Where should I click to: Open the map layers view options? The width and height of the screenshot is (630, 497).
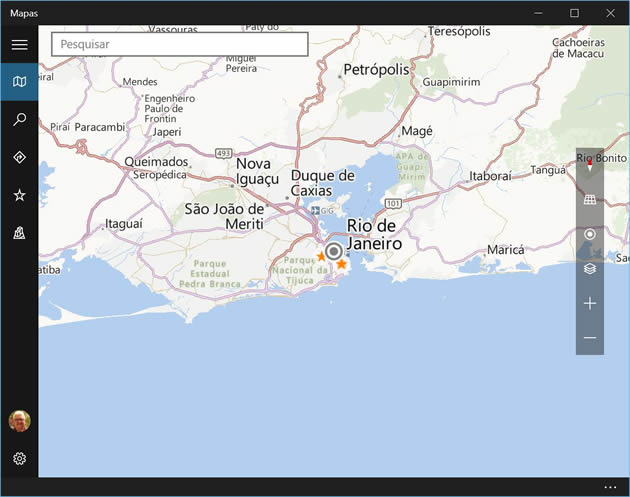[x=589, y=268]
